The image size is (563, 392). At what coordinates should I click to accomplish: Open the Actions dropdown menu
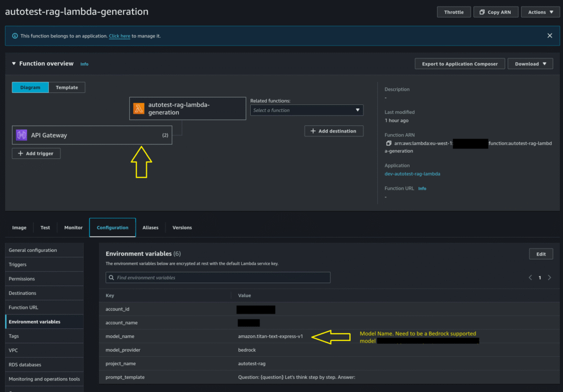[x=540, y=12]
